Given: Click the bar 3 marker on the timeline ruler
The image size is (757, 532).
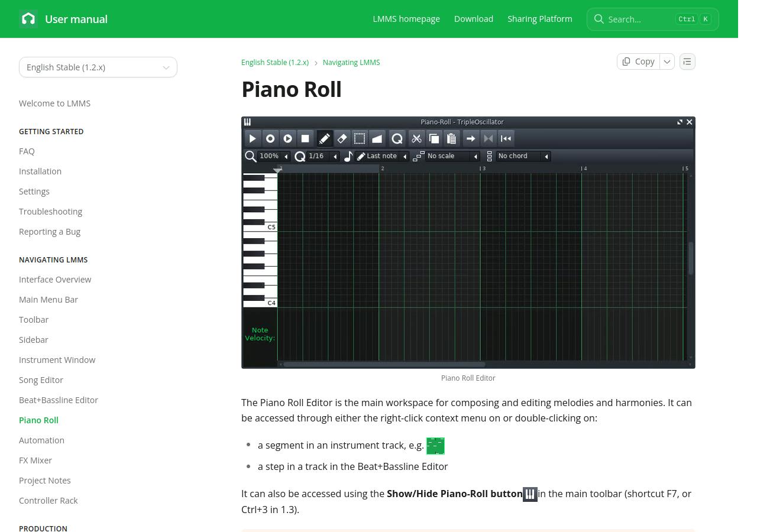Looking at the screenshot, I should (x=483, y=168).
